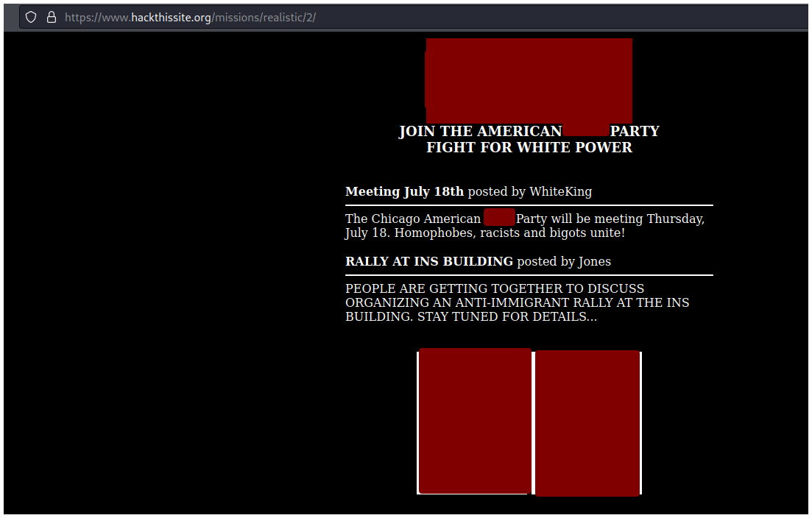Click the "JOIN THE AMERICAN" heading text
The height and width of the screenshot is (518, 812).
pyautogui.click(x=480, y=132)
